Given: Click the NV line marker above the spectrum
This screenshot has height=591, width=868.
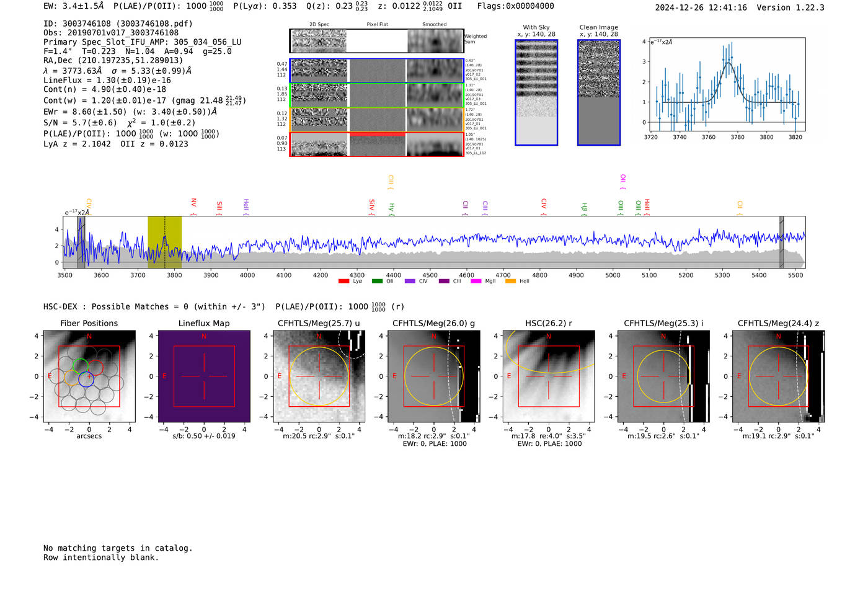Looking at the screenshot, I should click(x=194, y=207).
